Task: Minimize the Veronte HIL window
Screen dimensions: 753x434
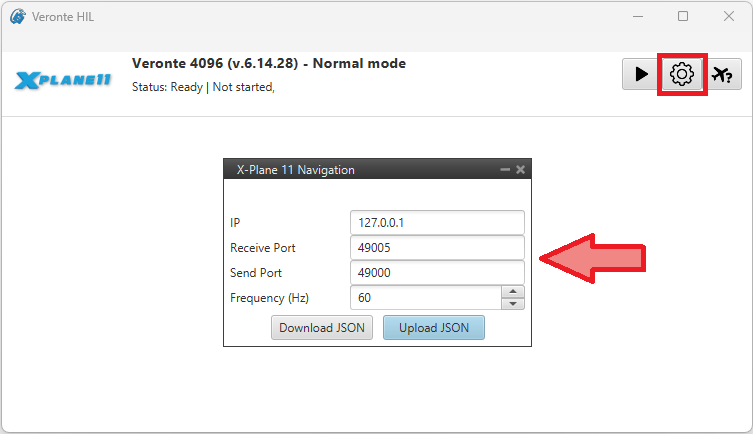Action: click(637, 16)
